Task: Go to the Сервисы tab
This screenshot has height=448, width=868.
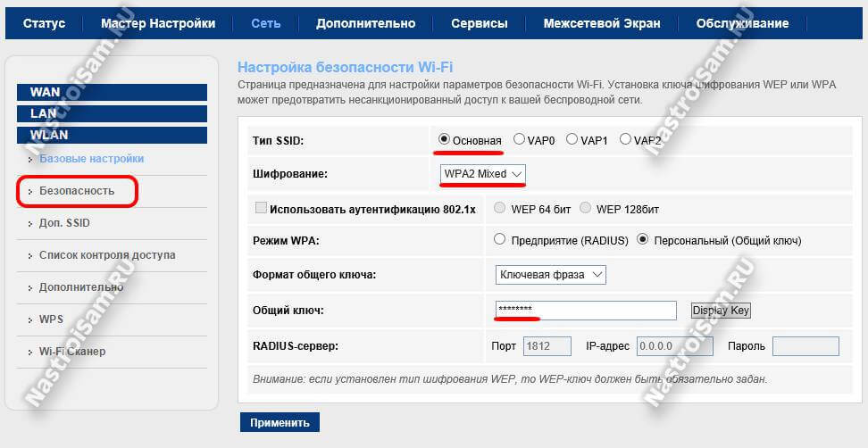Action: pos(479,23)
